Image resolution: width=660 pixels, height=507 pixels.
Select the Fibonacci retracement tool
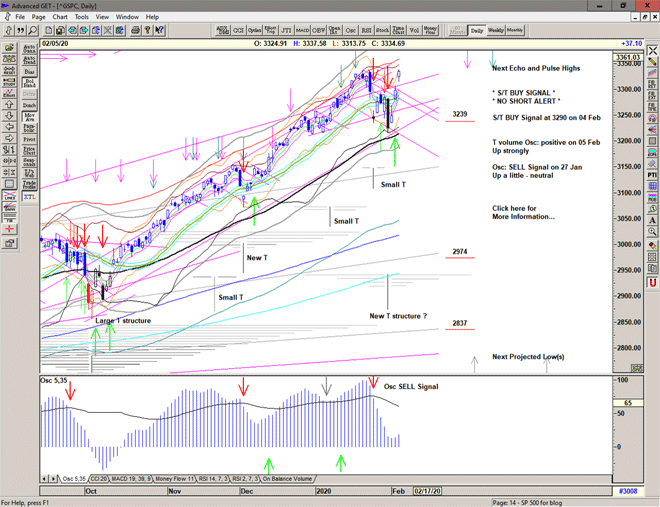(x=652, y=84)
